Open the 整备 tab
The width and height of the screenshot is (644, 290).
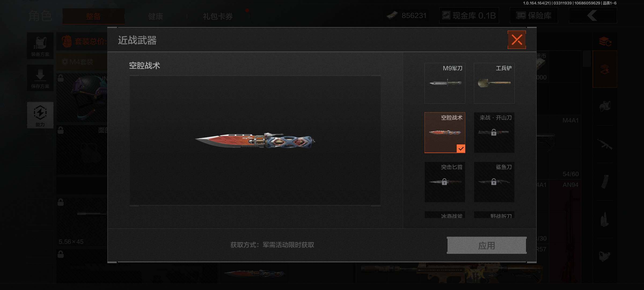pos(93,16)
